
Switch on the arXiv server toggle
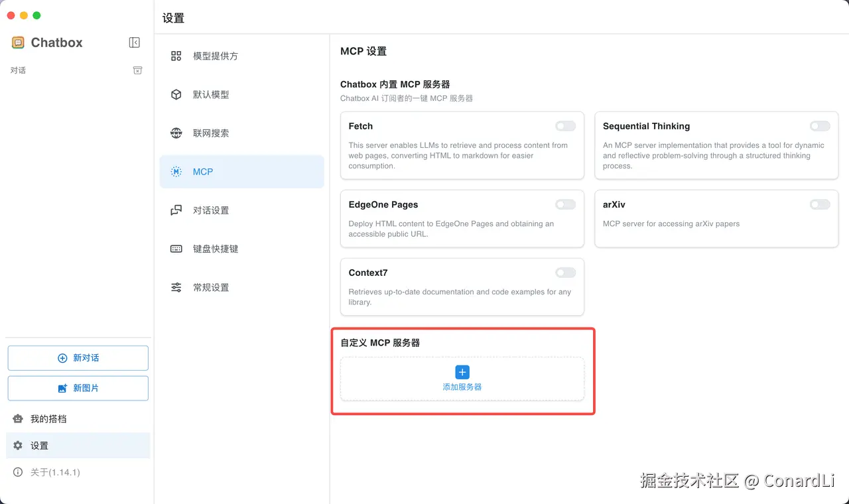pyautogui.click(x=820, y=204)
